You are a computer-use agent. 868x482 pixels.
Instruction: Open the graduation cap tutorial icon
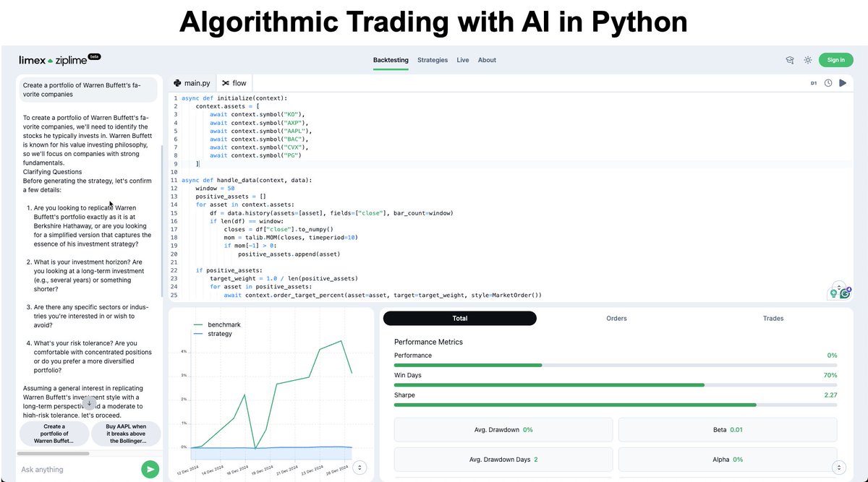coord(790,60)
